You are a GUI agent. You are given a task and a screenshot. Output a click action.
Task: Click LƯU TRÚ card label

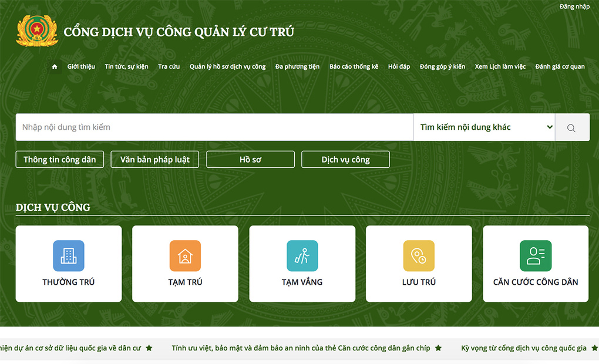[x=419, y=282]
